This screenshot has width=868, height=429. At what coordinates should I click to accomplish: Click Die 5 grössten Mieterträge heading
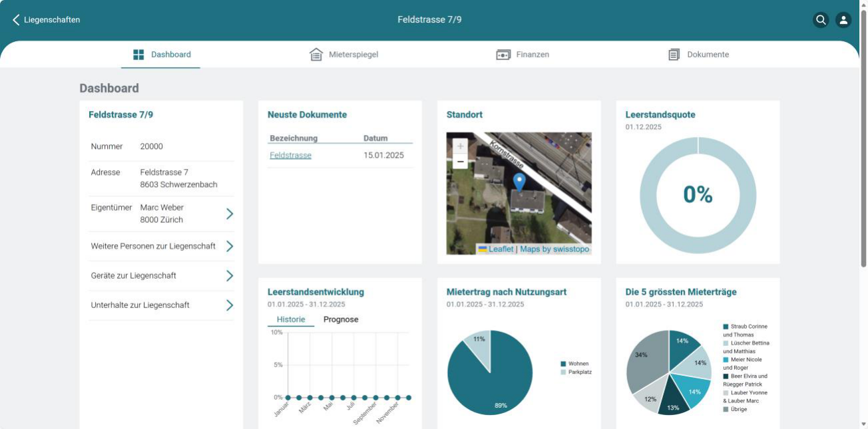click(x=681, y=292)
